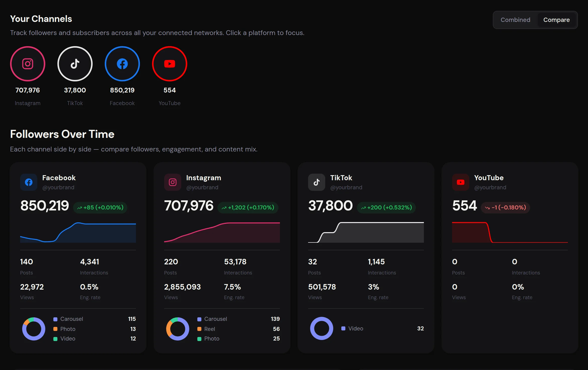
Task: Click the Facebook followers sparkline chart
Action: (78, 232)
